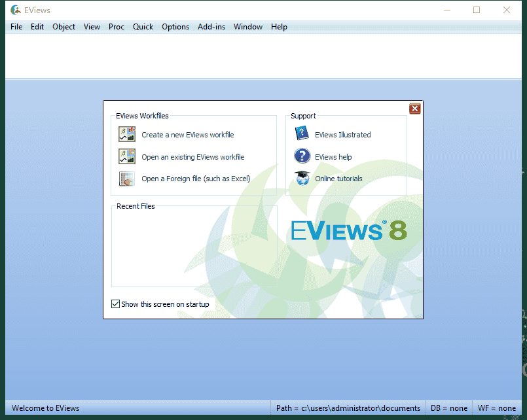Click the EViews Illustrated book icon
This screenshot has width=527, height=420.
point(302,134)
